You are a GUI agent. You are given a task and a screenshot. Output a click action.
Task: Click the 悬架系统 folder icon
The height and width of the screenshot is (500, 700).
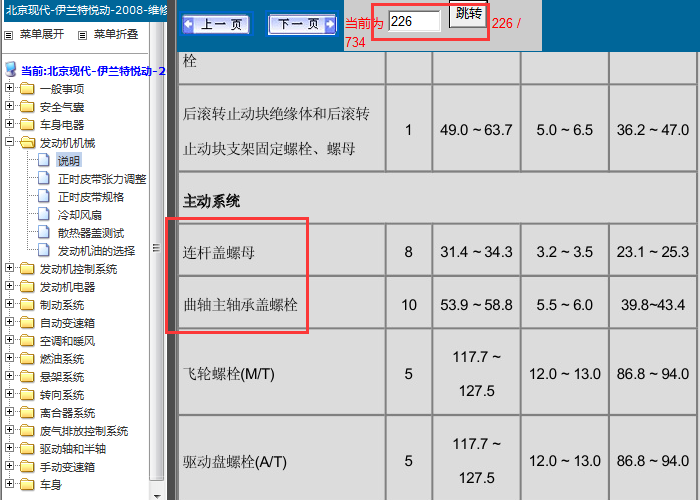[27, 377]
